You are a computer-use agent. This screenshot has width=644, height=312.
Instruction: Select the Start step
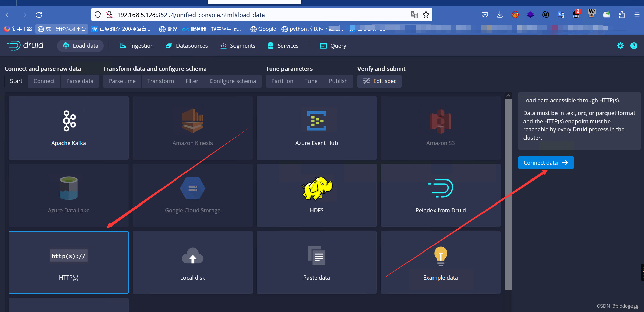(16, 81)
